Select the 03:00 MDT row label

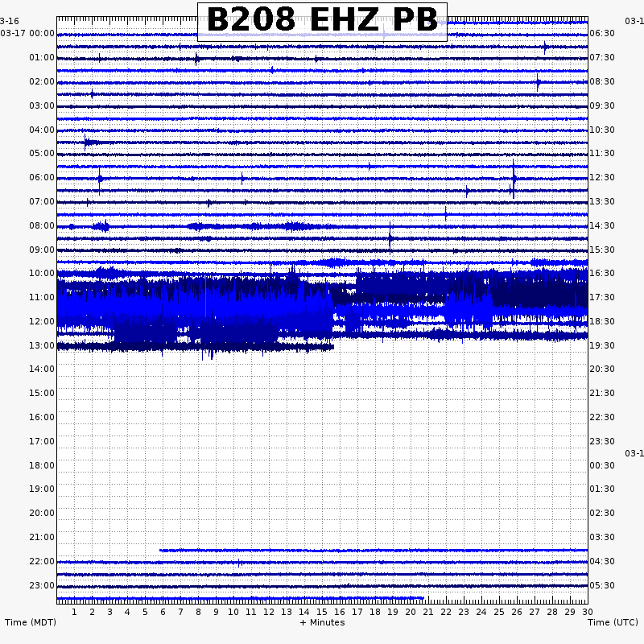[x=42, y=106]
